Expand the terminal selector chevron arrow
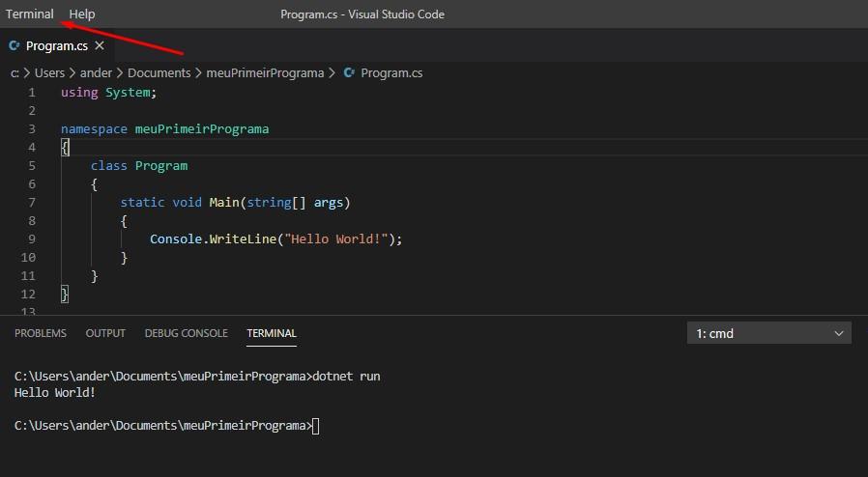 coord(839,333)
